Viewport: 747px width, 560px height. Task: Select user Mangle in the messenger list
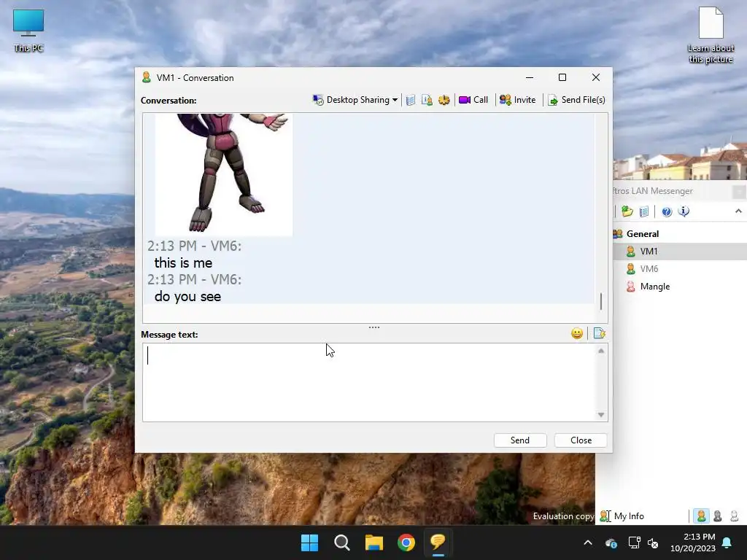(654, 287)
